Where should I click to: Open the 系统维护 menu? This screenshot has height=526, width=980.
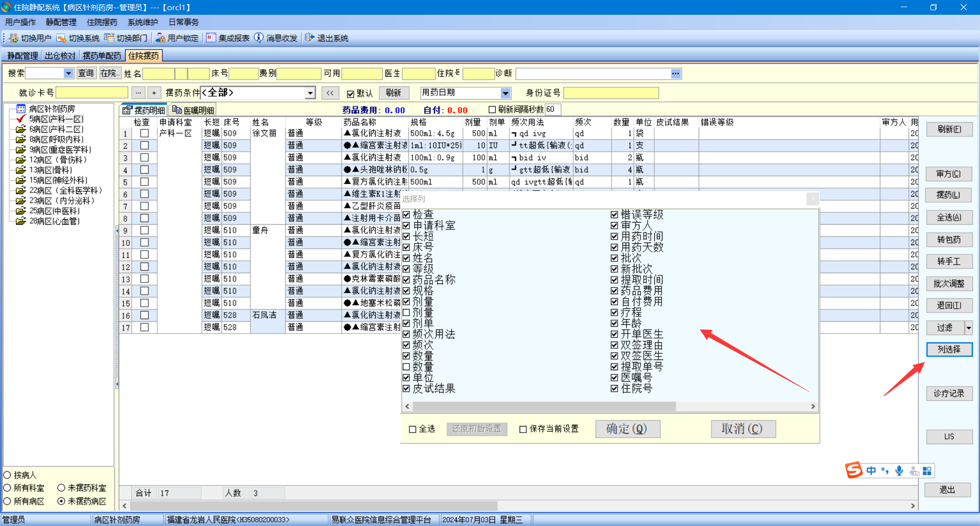click(x=143, y=22)
